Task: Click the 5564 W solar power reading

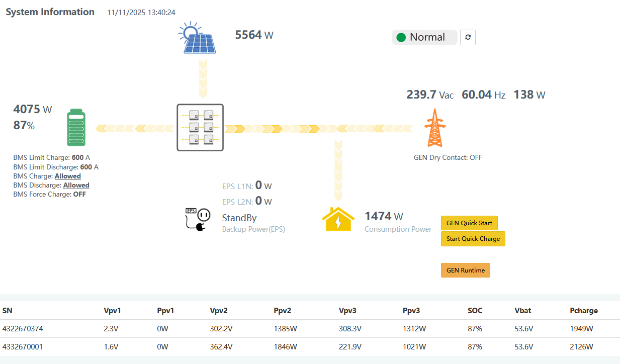Action: tap(254, 35)
